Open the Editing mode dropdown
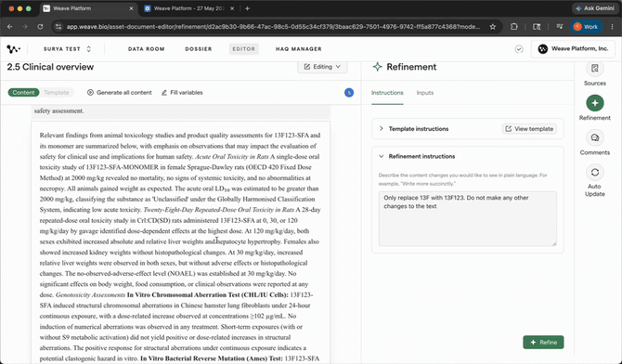 322,67
